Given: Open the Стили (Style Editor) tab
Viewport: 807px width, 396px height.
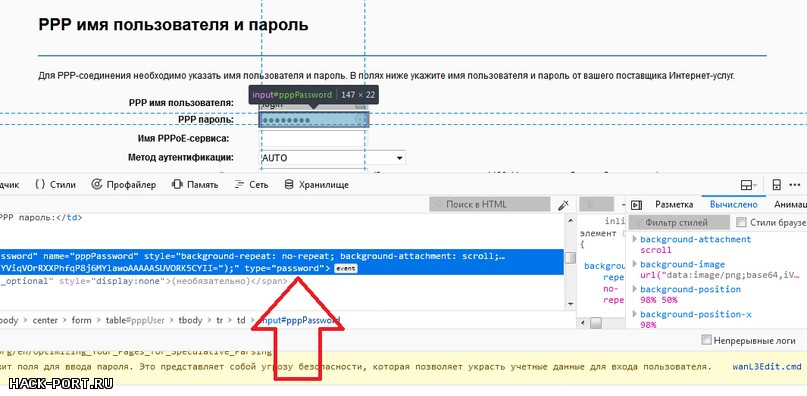Looking at the screenshot, I should (56, 185).
